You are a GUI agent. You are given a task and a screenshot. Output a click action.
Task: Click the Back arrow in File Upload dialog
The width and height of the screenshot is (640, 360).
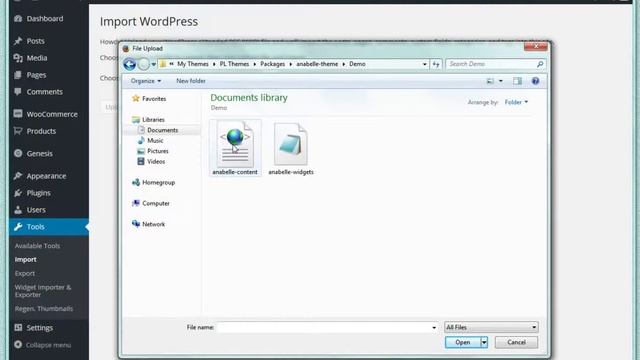130,64
